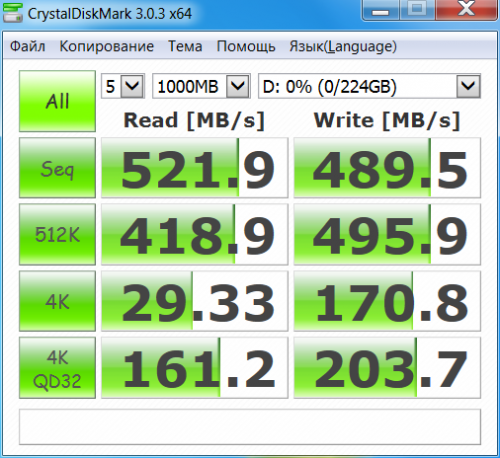Run all benchmarks with All button
This screenshot has width=500, height=458.
point(57,101)
